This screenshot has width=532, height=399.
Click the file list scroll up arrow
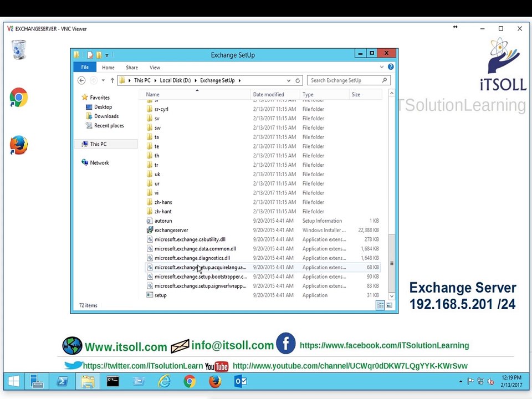click(392, 93)
